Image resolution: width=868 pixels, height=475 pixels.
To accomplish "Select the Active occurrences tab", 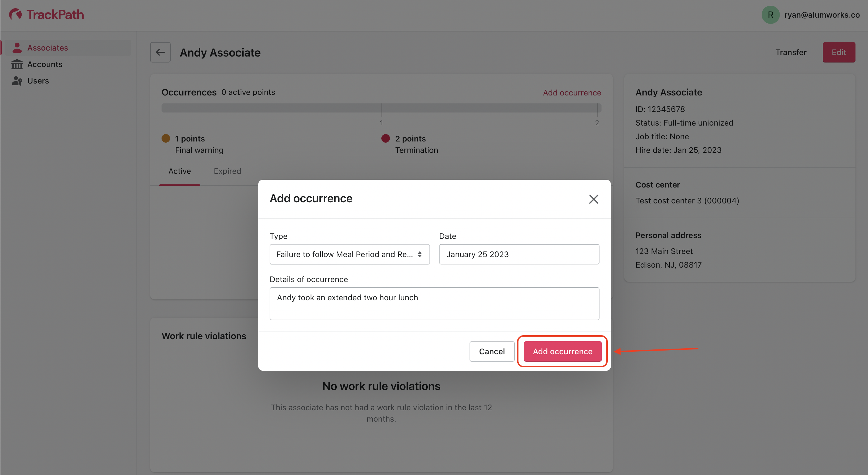I will [x=179, y=171].
